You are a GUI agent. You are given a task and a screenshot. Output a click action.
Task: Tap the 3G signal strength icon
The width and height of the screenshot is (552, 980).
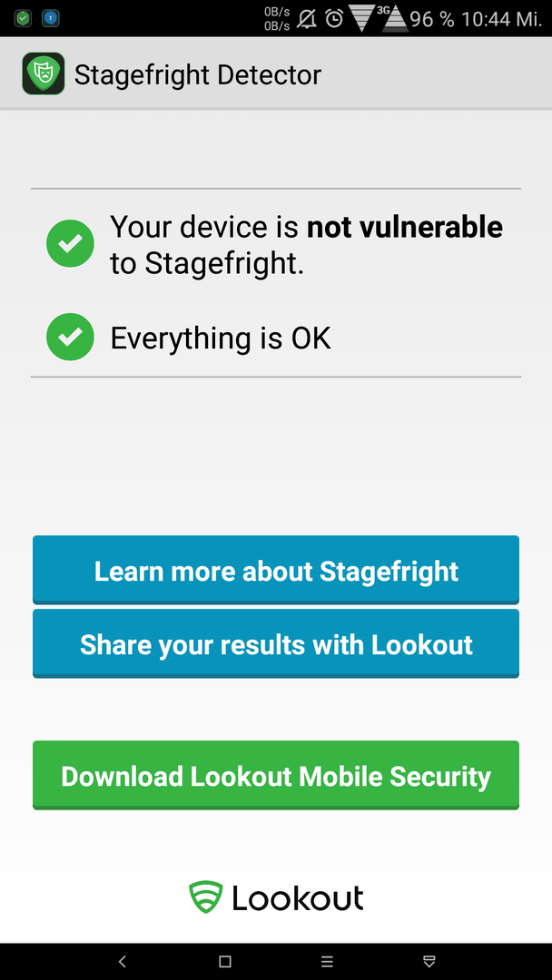point(392,19)
